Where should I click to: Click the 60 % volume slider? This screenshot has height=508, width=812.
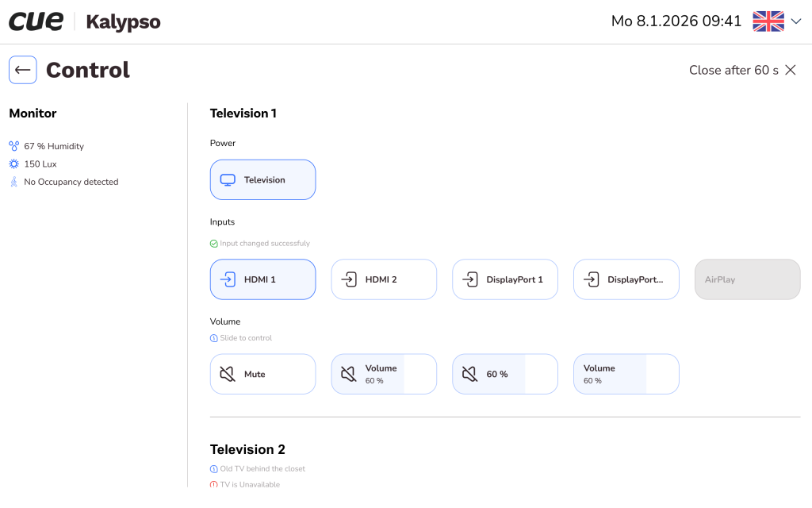click(x=505, y=374)
